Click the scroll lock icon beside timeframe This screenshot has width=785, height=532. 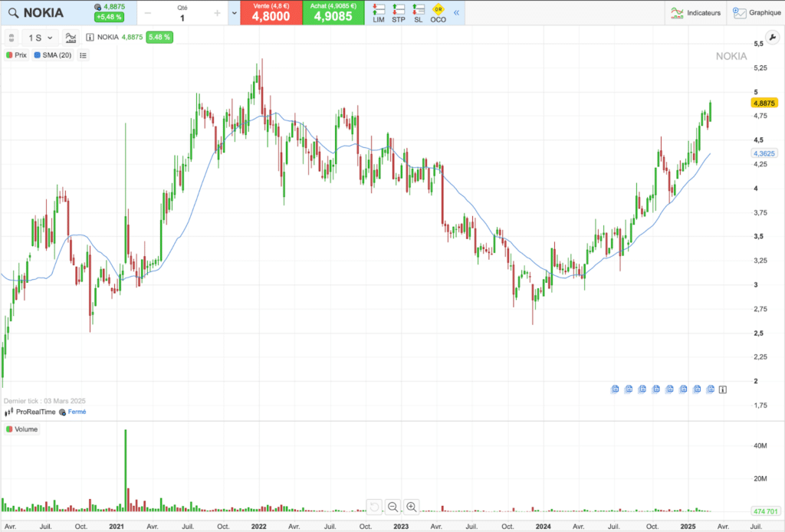[11, 38]
